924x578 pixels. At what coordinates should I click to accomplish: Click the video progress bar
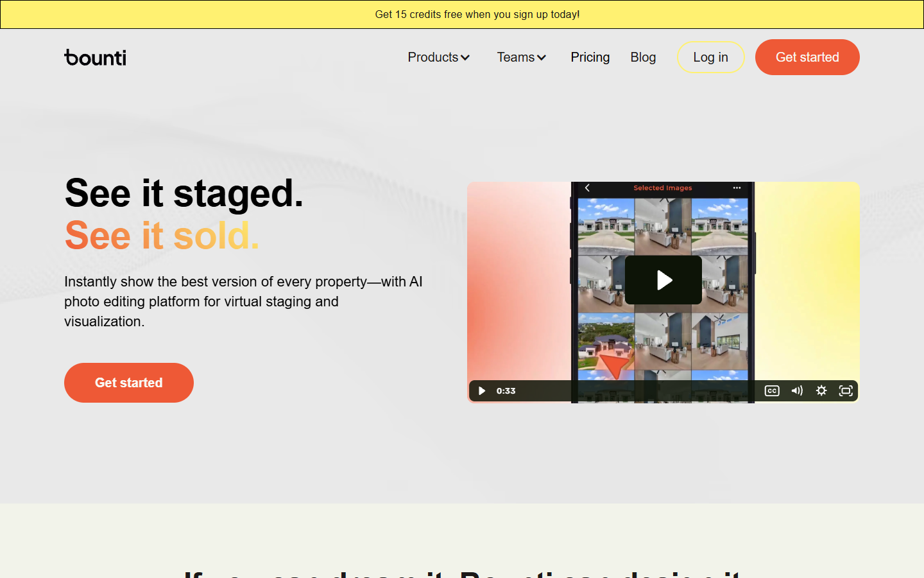click(638, 390)
